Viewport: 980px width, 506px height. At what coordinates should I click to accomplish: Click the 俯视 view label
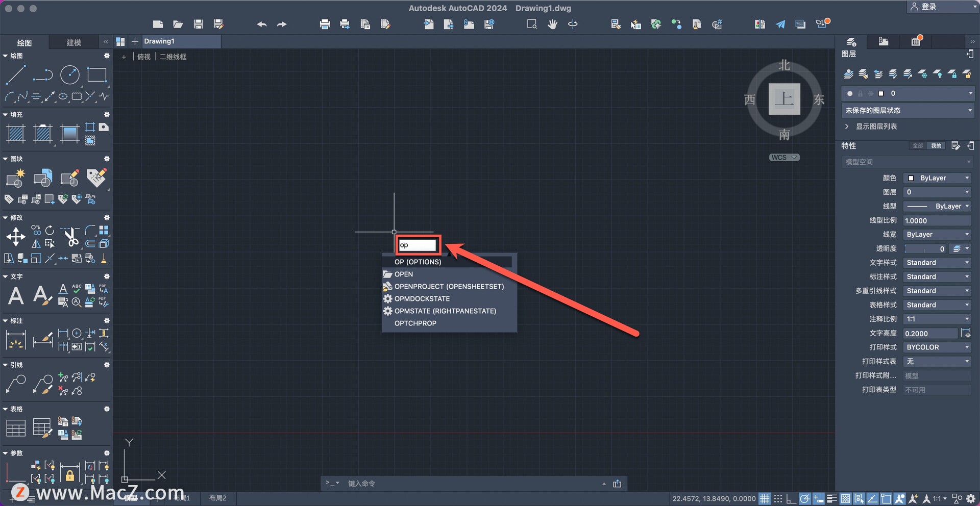144,57
